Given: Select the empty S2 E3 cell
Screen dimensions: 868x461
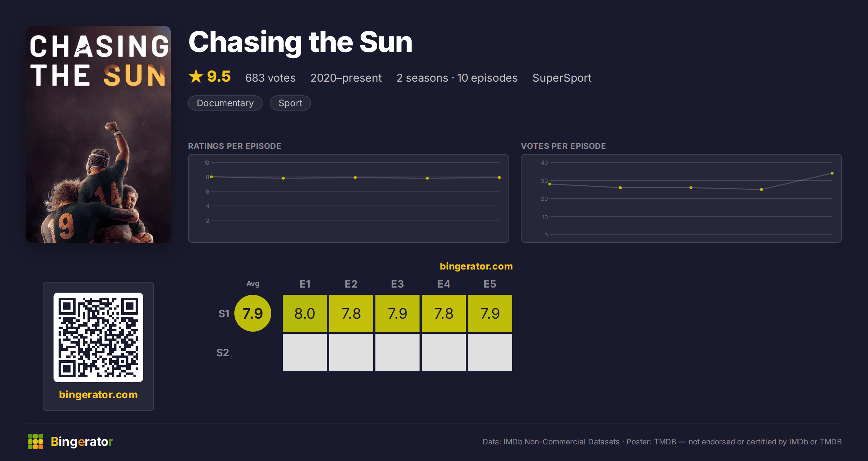Looking at the screenshot, I should pos(397,352).
